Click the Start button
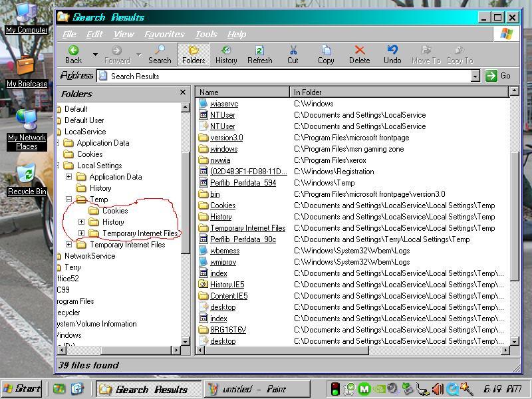The width and height of the screenshot is (532, 399). point(22,389)
